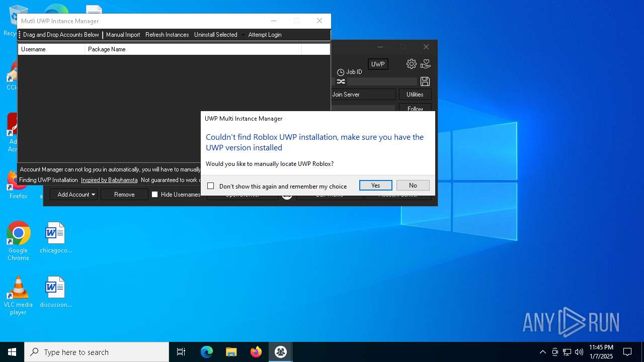Select the discussion... Word document icon
Screen dimensions: 644x362
[55, 293]
